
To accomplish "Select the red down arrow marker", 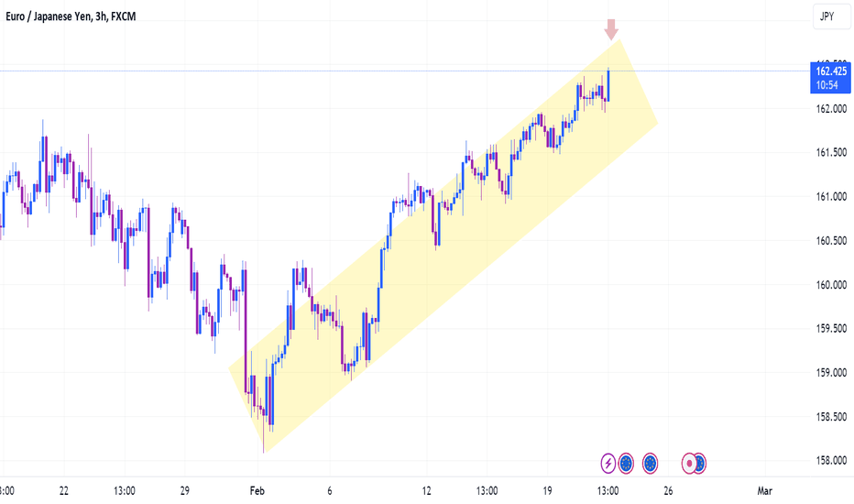I will [611, 29].
